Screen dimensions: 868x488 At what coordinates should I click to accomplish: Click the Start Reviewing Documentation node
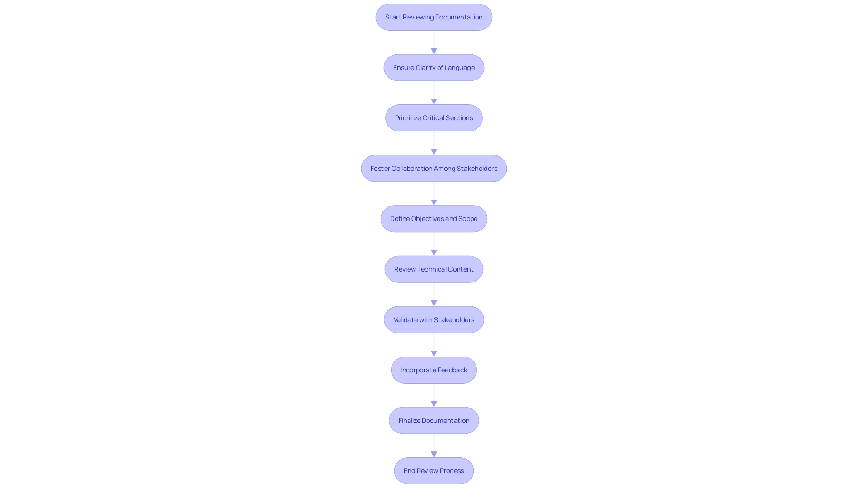(434, 16)
